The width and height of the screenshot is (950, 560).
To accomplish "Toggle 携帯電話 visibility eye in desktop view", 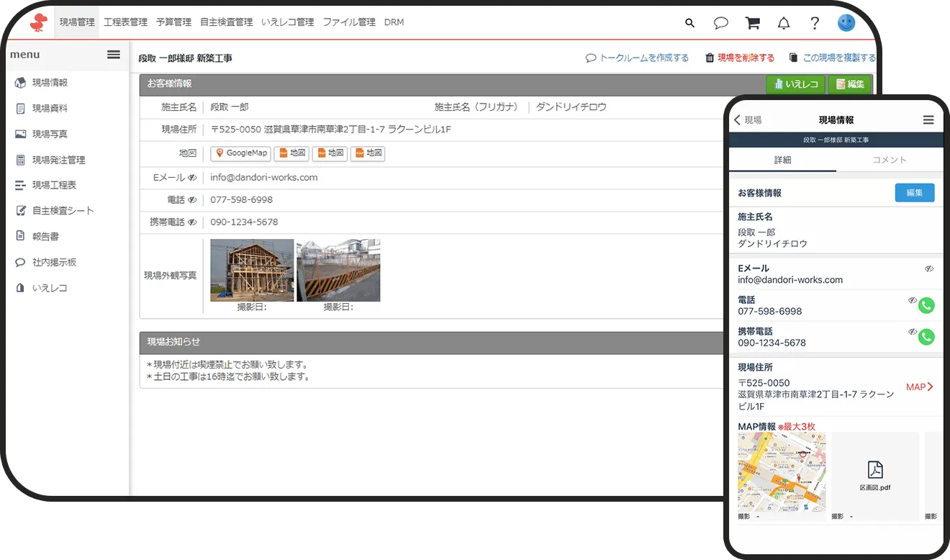I will pos(192,222).
